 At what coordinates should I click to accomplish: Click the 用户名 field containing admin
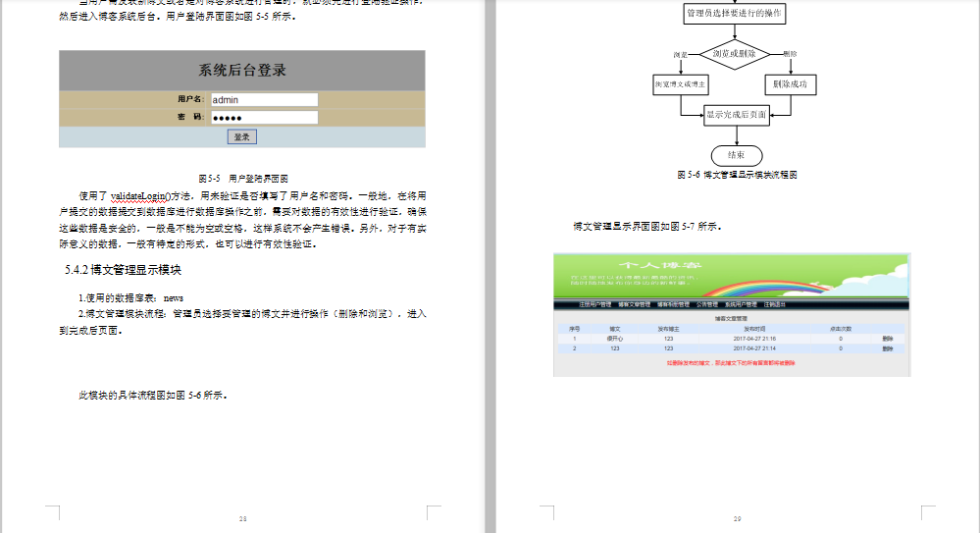pyautogui.click(x=264, y=99)
